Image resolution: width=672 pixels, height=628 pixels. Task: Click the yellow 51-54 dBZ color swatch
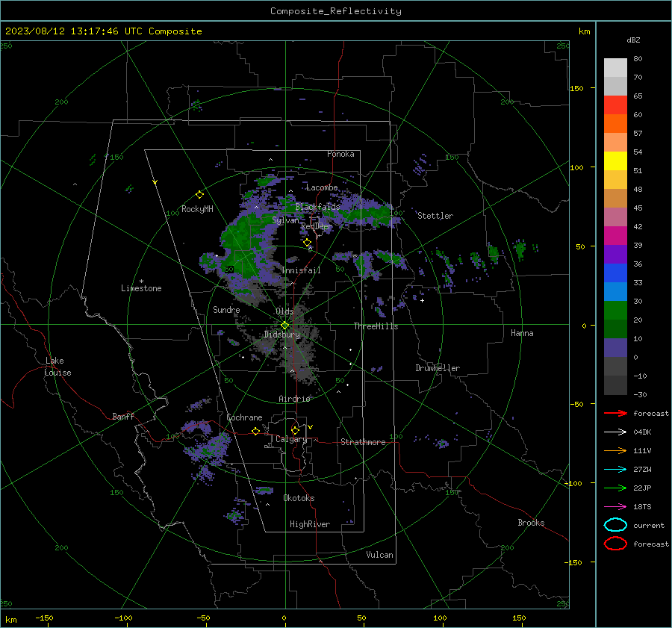coord(615,161)
